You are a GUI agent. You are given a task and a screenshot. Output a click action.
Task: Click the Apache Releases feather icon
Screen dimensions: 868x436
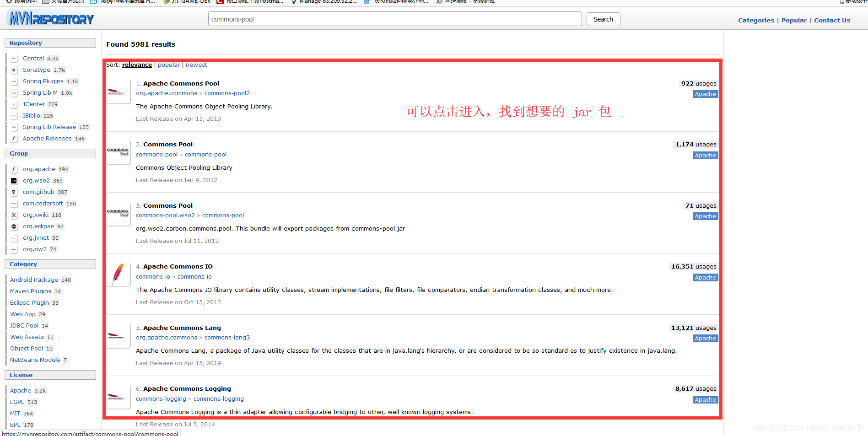point(14,139)
